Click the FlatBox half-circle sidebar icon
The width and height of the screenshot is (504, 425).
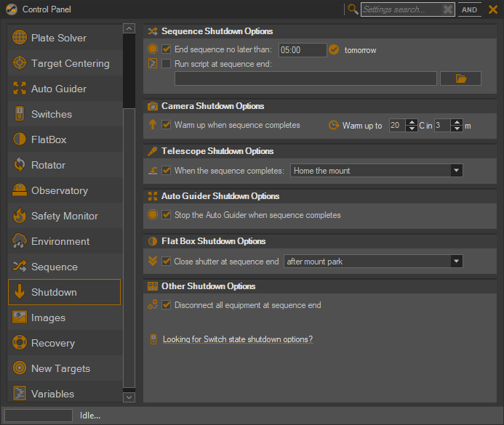point(20,139)
